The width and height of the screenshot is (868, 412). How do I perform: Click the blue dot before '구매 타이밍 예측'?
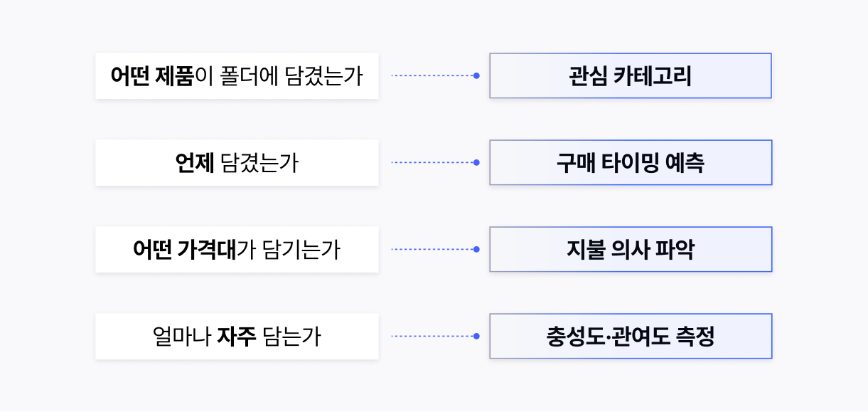476,163
